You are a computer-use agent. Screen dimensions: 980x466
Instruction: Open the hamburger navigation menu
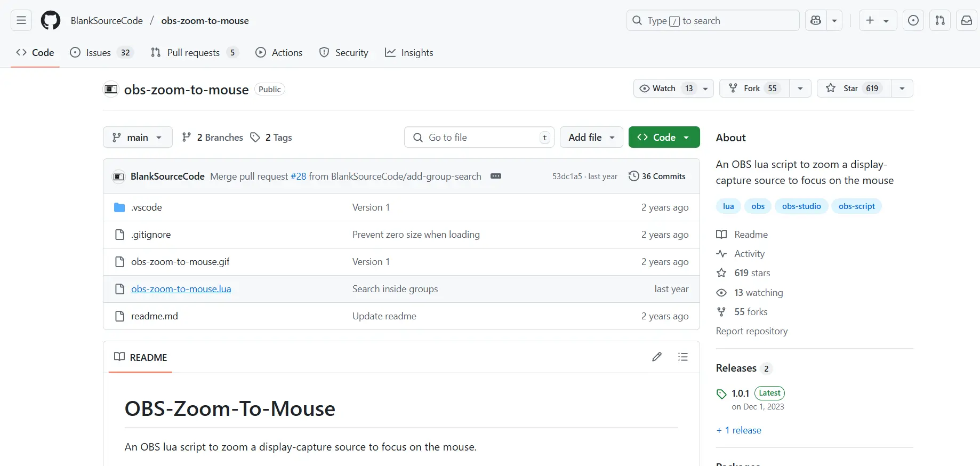(21, 20)
